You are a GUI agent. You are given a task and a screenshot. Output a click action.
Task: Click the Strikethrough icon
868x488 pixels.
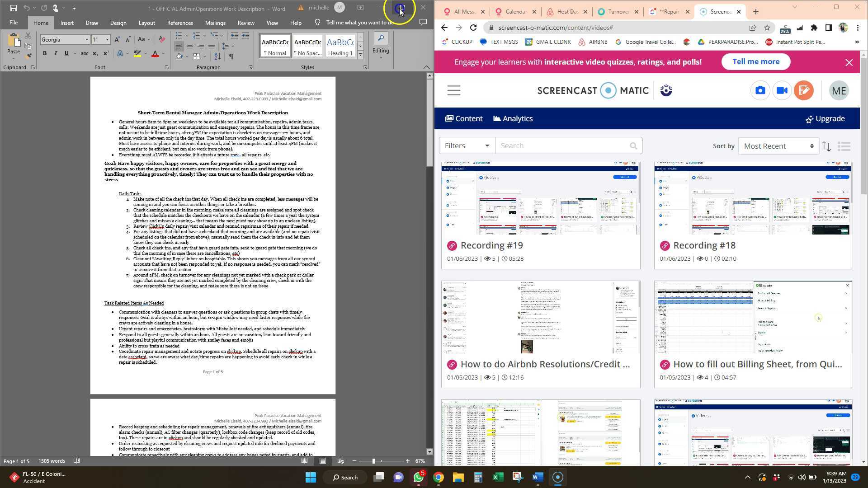(84, 53)
